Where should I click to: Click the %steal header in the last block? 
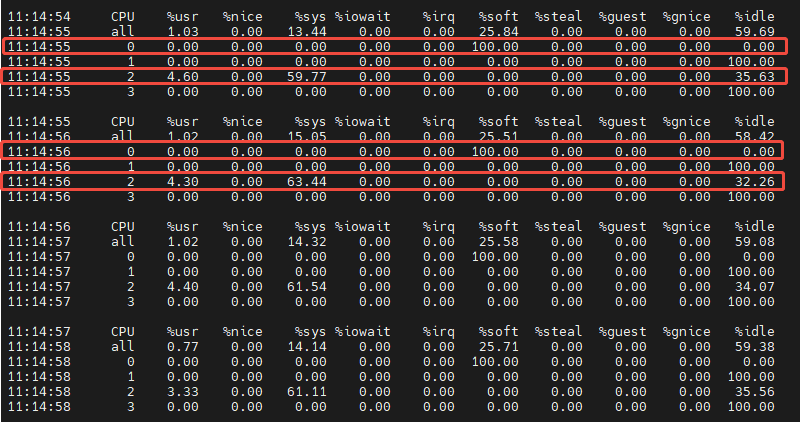558,332
